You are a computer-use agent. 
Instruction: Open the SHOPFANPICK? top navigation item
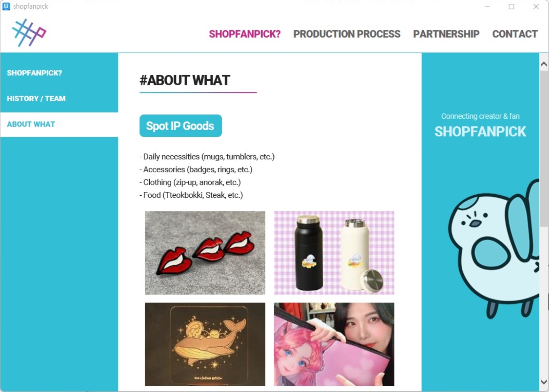pos(245,34)
